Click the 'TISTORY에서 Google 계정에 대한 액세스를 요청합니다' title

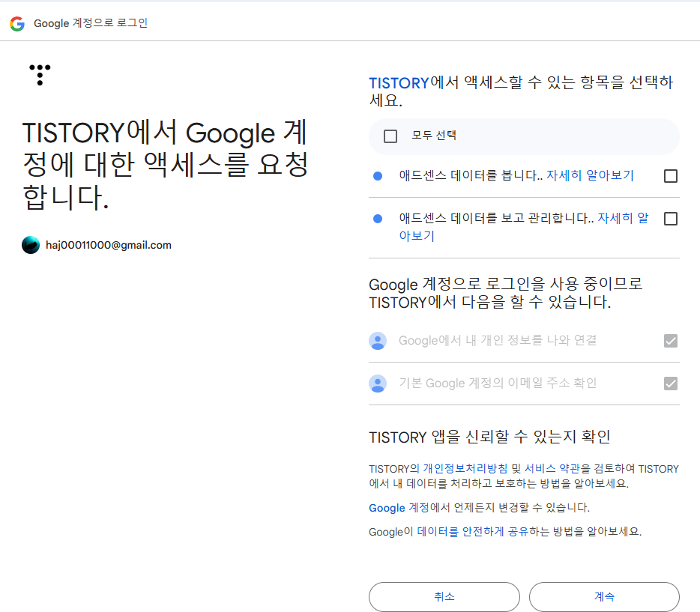[x=165, y=165]
